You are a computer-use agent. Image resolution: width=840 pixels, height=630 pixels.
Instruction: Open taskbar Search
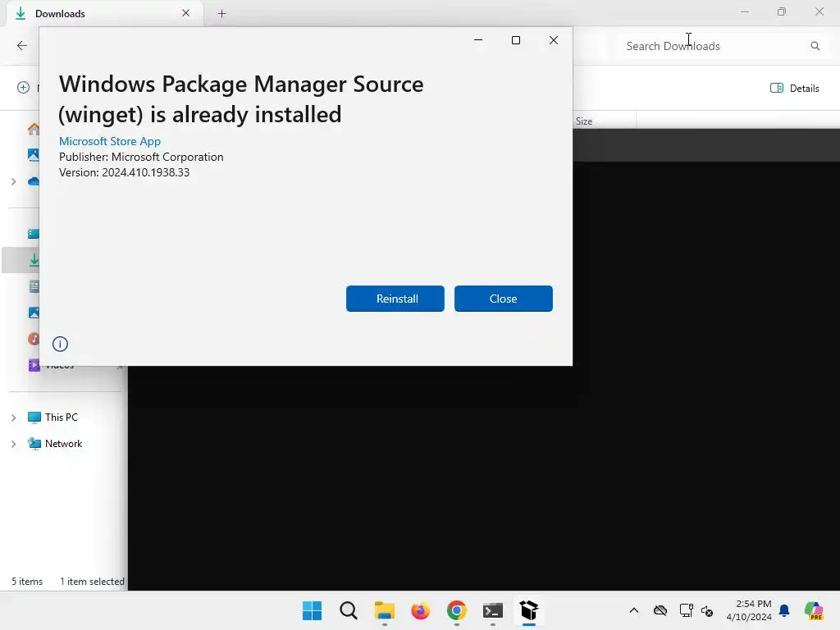pos(348,610)
